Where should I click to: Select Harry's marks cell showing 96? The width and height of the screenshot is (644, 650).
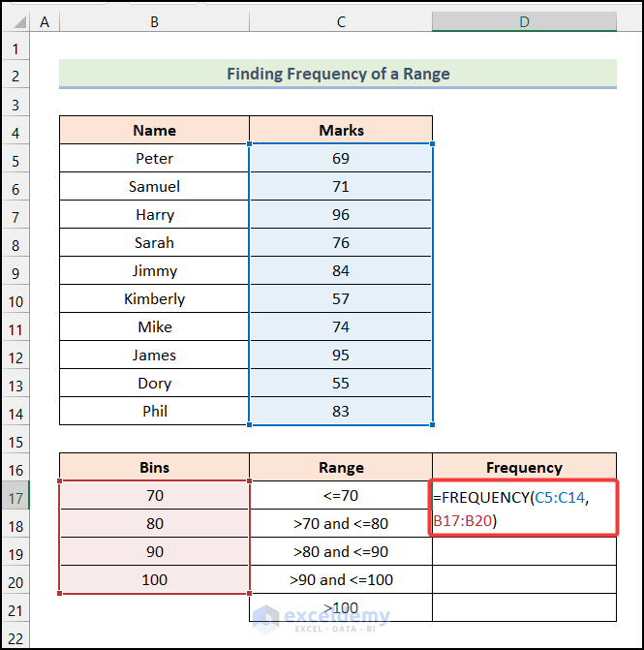(x=341, y=214)
